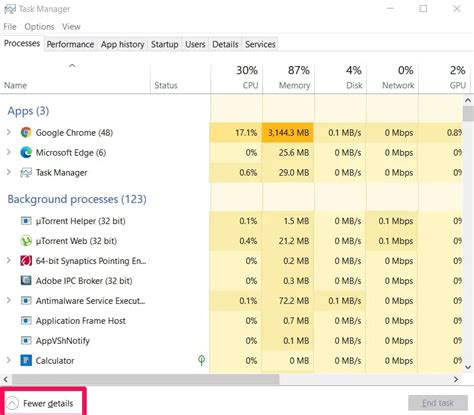Click the Background processes (123) heading
This screenshot has height=415, width=474.
[77, 199]
